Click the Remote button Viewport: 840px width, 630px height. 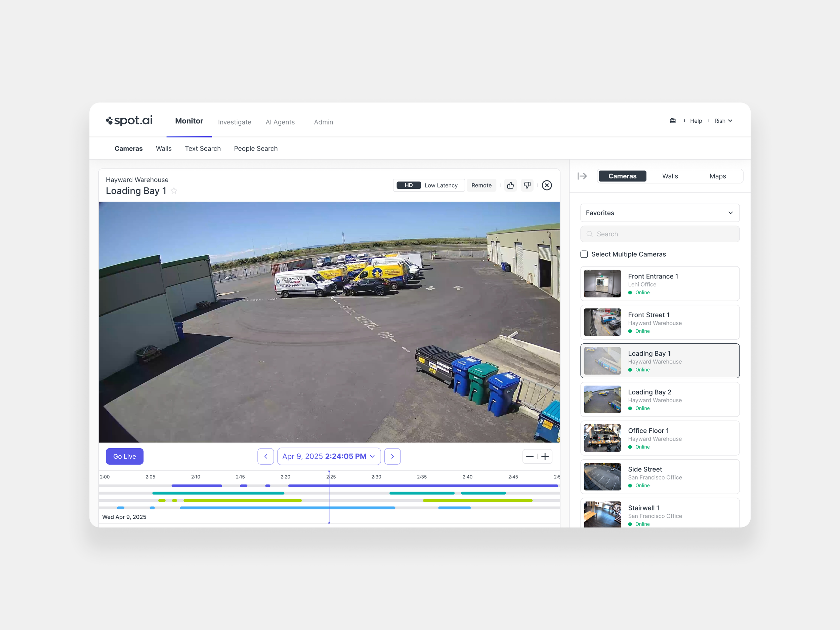(x=481, y=185)
